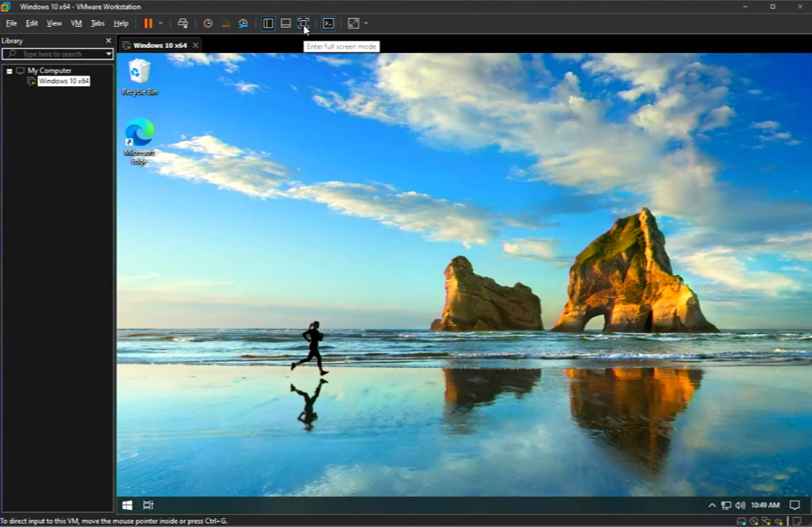Click the guest network tray icon
The image size is (812, 527).
pos(726,505)
